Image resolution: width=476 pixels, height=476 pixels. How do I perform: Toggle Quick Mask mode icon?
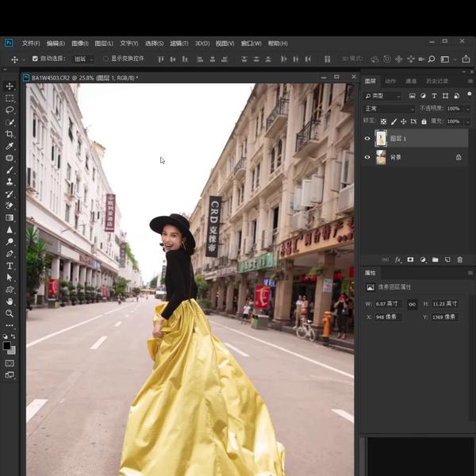pyautogui.click(x=10, y=363)
